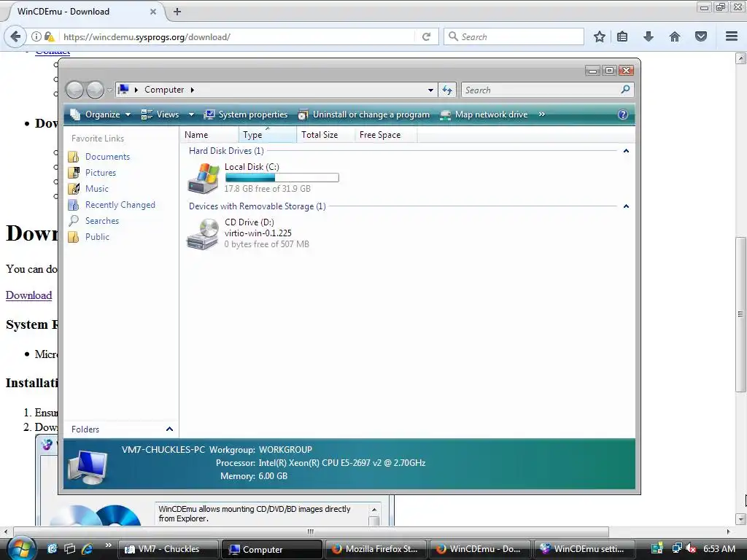
Task: Expand Quick Launch overflow chevron
Action: (108, 545)
